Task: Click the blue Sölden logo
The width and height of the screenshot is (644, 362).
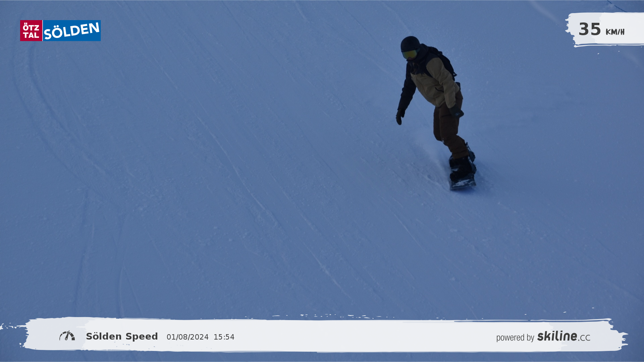Action: [72, 31]
